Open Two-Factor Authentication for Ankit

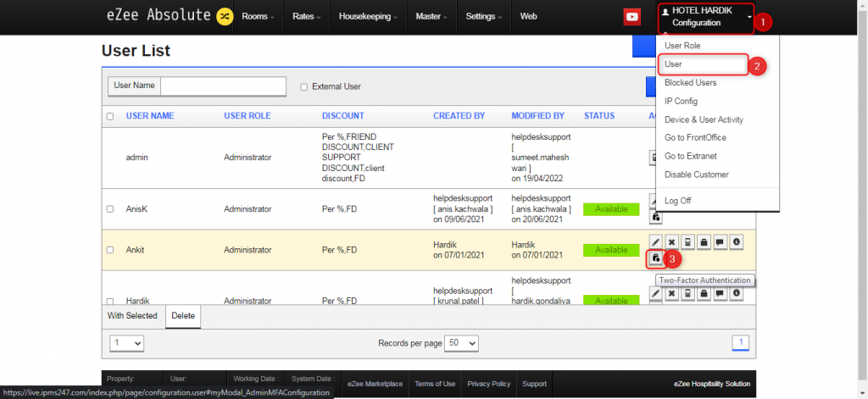[655, 258]
